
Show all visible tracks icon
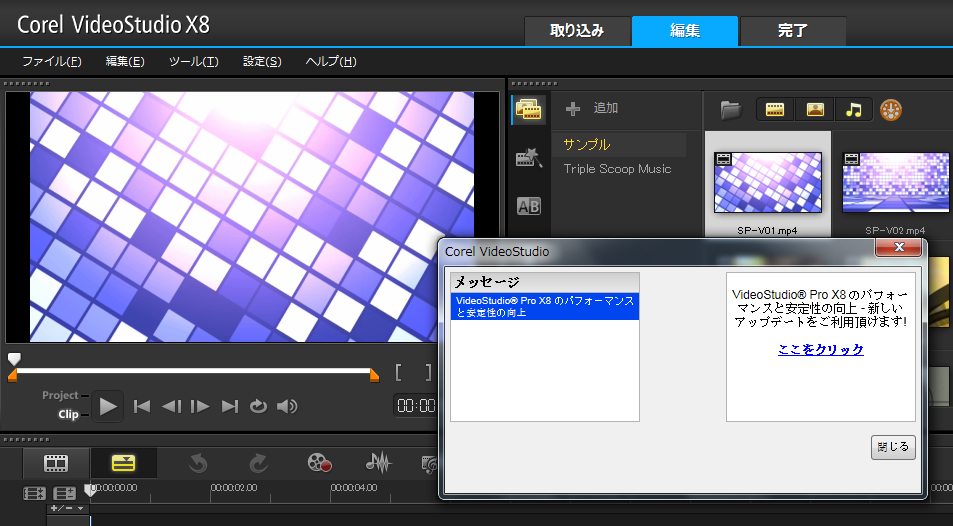point(34,493)
